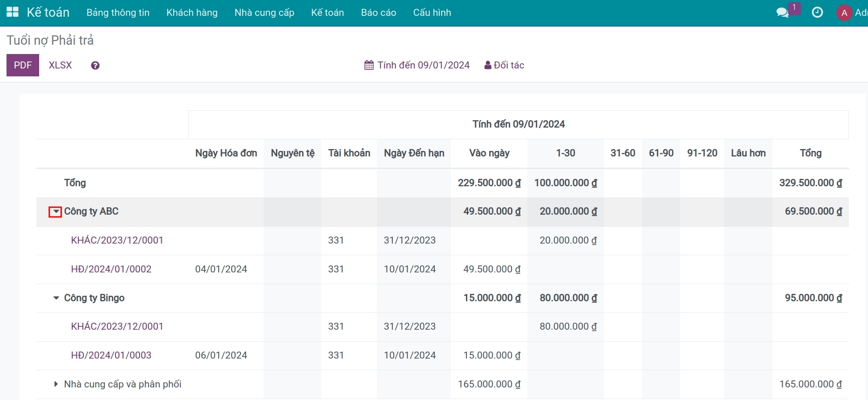The width and height of the screenshot is (868, 400).
Task: Open entry HĐ/2024/01/0003
Action: 111,355
